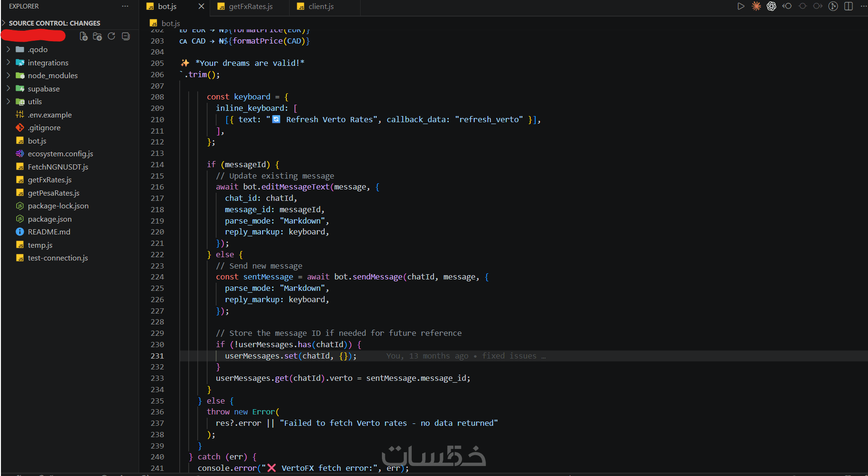Click the .gitignore git file icon
The width and height of the screenshot is (868, 476).
20,127
